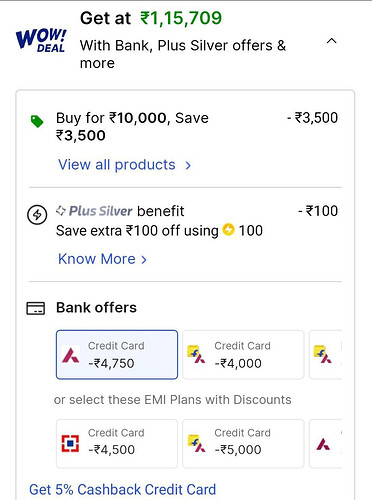Click the Plus Silver logo text

[x=94, y=211]
